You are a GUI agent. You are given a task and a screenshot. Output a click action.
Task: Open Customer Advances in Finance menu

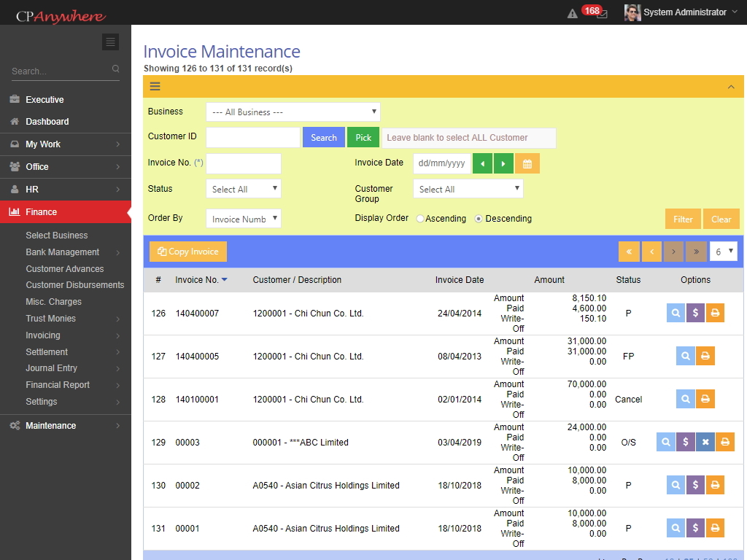[65, 268]
